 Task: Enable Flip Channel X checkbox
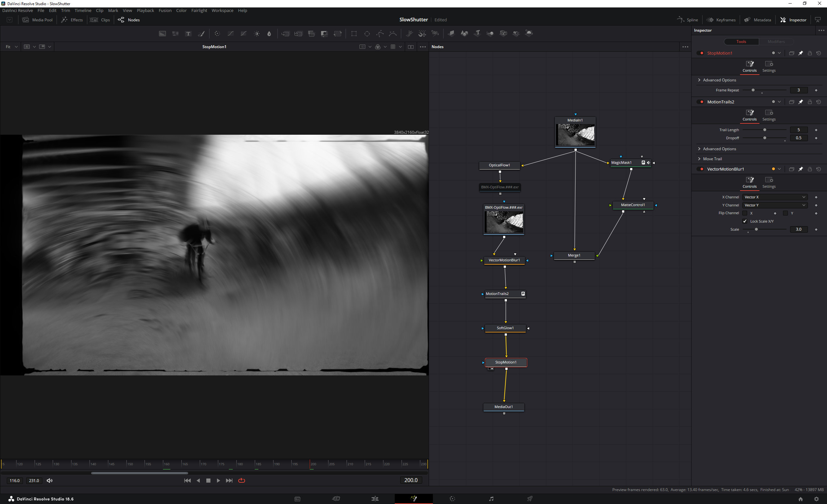(x=745, y=213)
